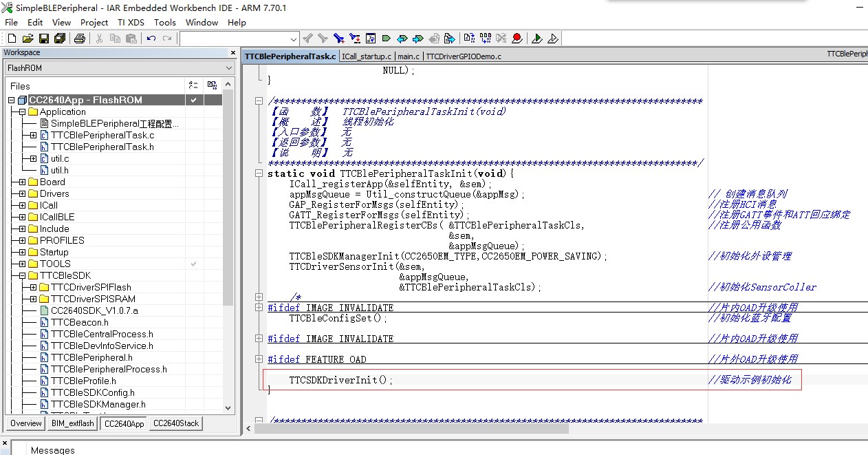Screen dimensions: 868x455
Task: Open the View menu
Action: 61,22
